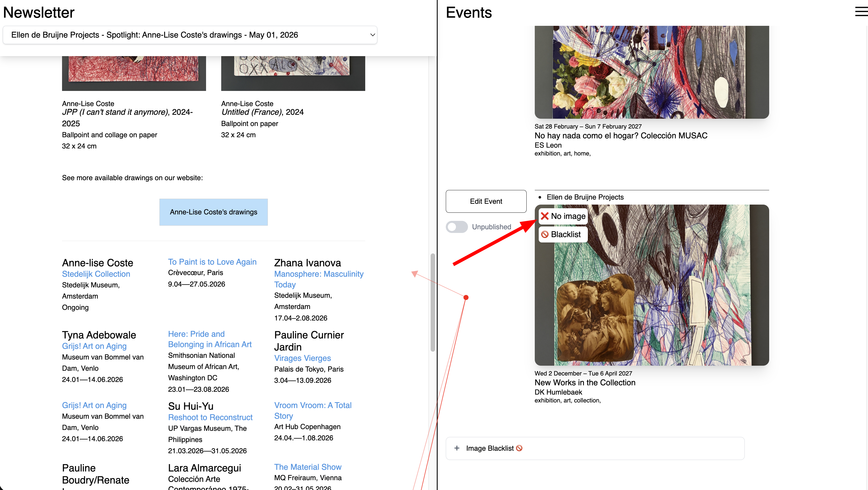
Task: Click the venue text Art Hub Copenhagen
Action: [307, 427]
